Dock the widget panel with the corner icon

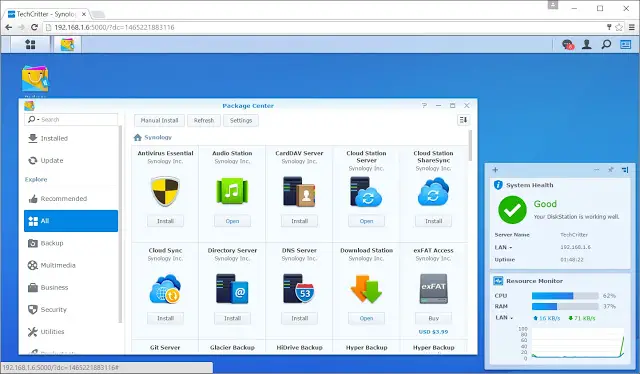coord(625,170)
